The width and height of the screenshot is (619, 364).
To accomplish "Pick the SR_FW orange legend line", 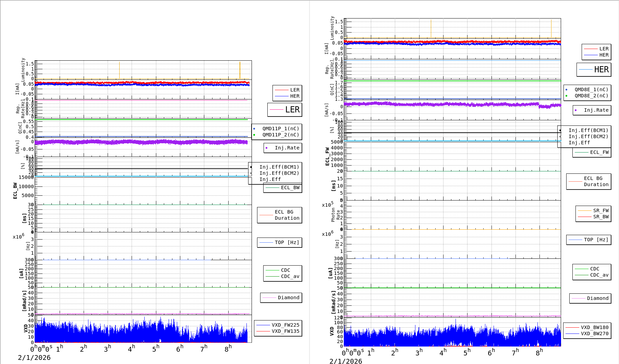I will click(585, 210).
